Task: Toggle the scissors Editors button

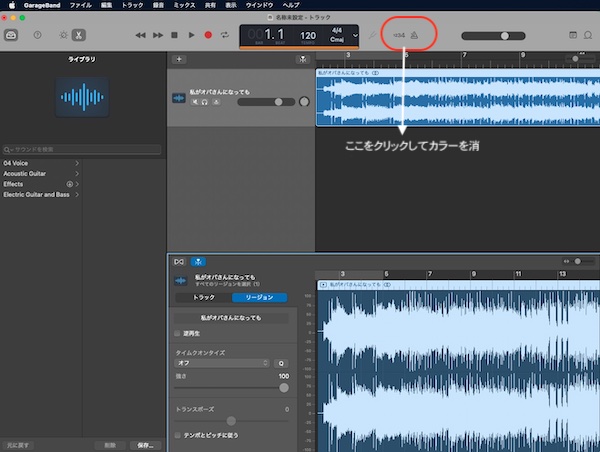Action: click(78, 35)
